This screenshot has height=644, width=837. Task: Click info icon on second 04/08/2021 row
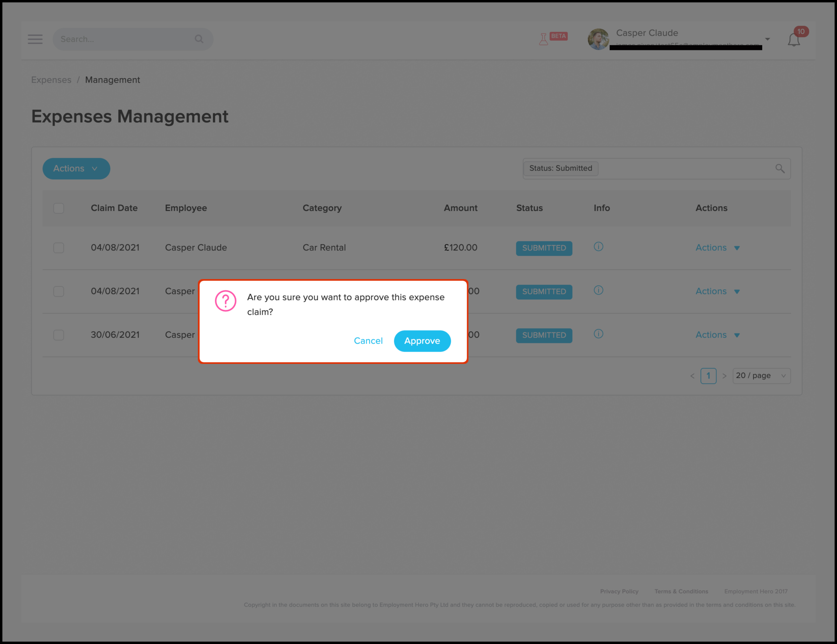[x=598, y=290]
